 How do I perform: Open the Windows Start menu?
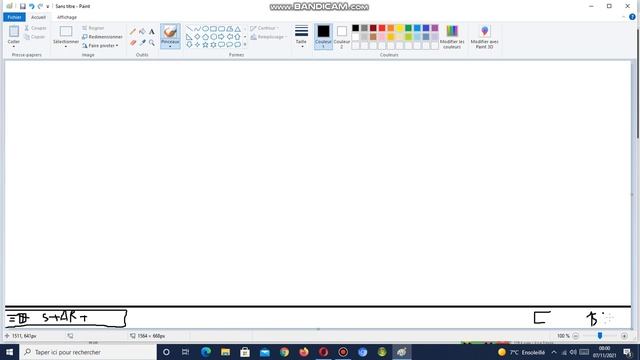[9, 352]
